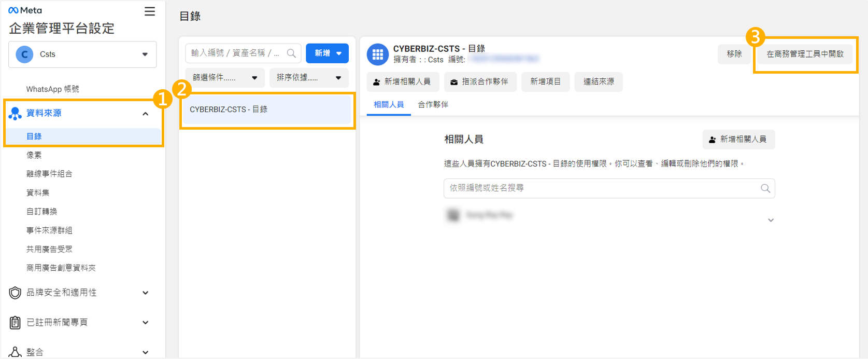Viewport: 868px width, 359px height.
Task: Click 在商務管理工具中開啟 button
Action: (805, 54)
